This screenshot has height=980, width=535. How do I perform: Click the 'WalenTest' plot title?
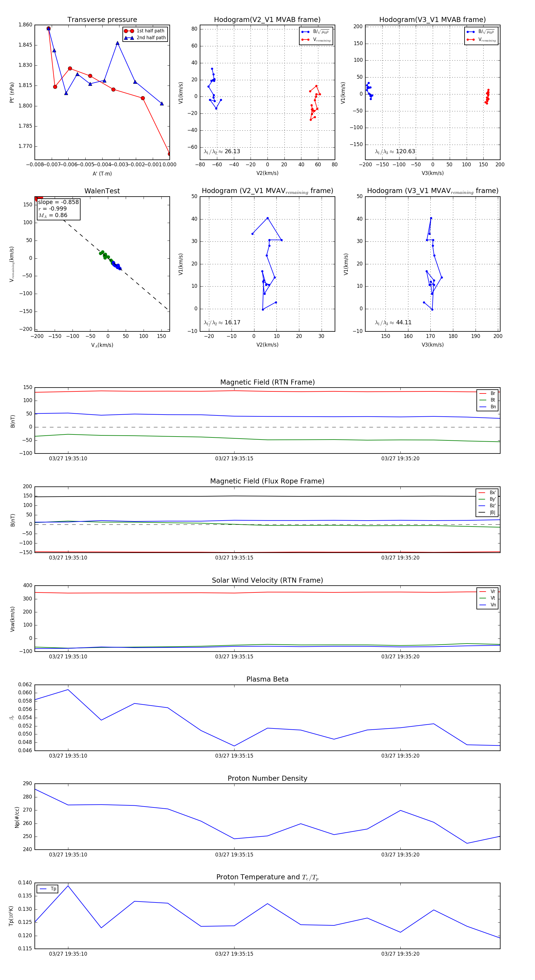coord(102,191)
